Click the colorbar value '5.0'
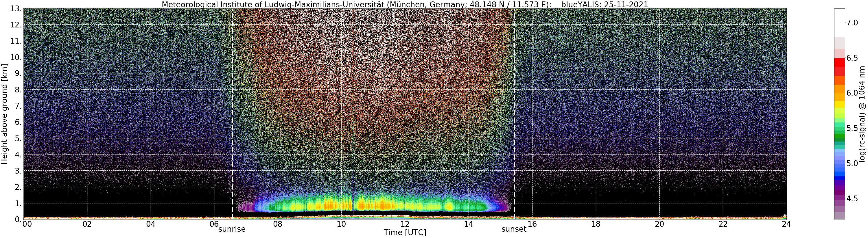Image resolution: width=868 pixels, height=238 pixels. [852, 163]
